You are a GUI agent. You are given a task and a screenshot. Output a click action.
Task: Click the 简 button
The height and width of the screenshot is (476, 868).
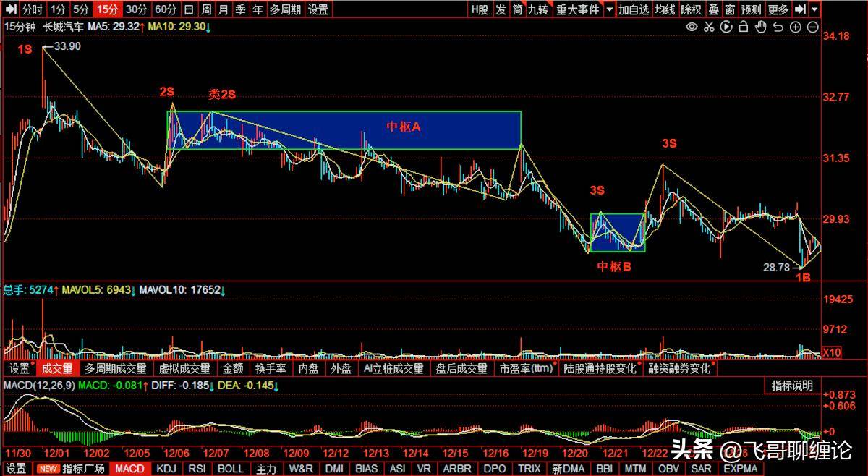click(517, 9)
